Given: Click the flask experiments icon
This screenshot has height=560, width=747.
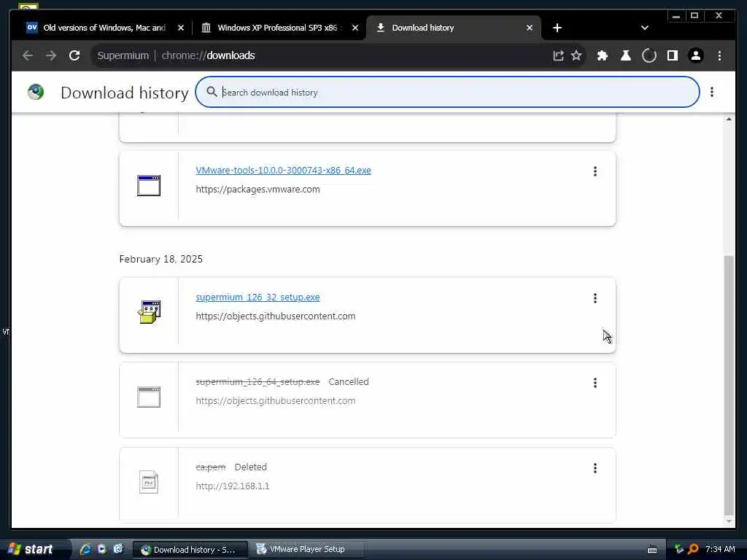Looking at the screenshot, I should [625, 55].
